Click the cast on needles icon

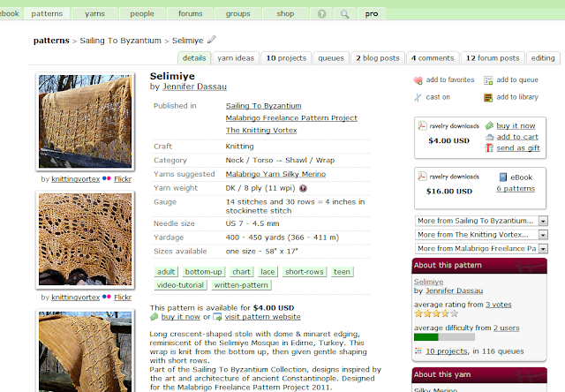point(418,97)
